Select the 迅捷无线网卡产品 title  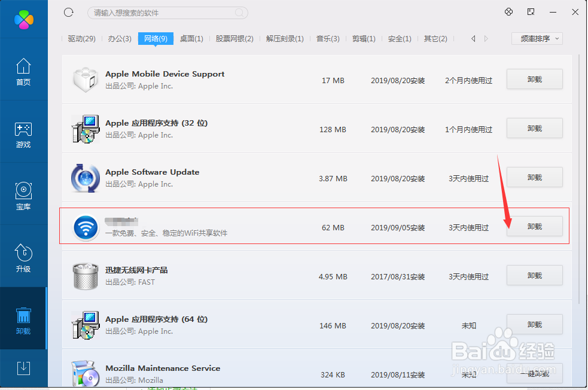coord(136,270)
